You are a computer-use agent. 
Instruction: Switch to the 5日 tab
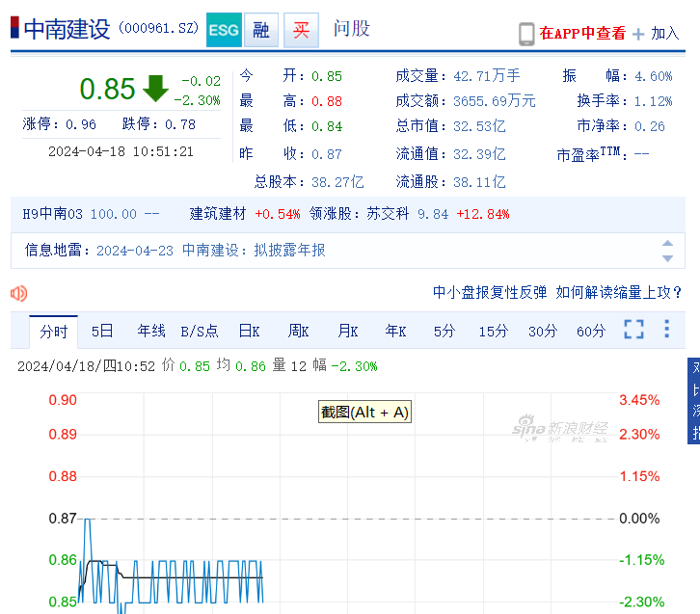pos(102,331)
